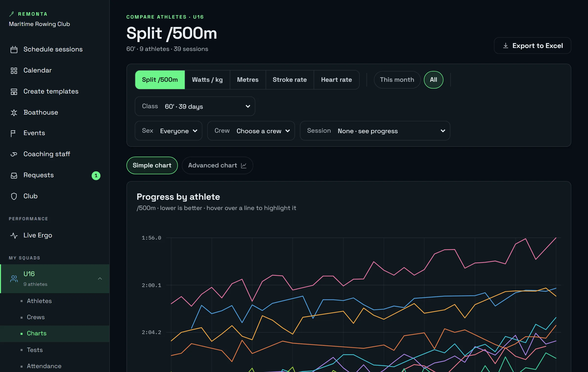Open the Sex Everyone dropdown
The image size is (588, 372).
tap(168, 131)
